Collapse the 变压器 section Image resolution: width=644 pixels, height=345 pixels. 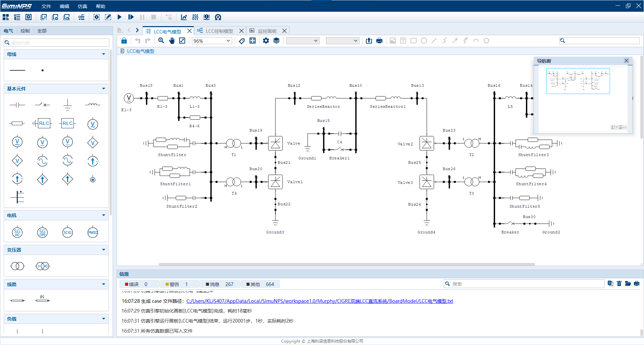coord(103,250)
